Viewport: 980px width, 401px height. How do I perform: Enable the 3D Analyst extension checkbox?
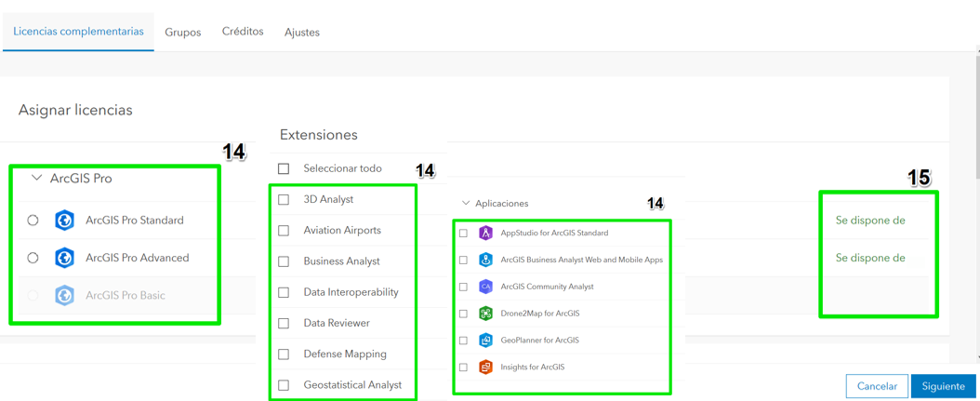click(284, 199)
